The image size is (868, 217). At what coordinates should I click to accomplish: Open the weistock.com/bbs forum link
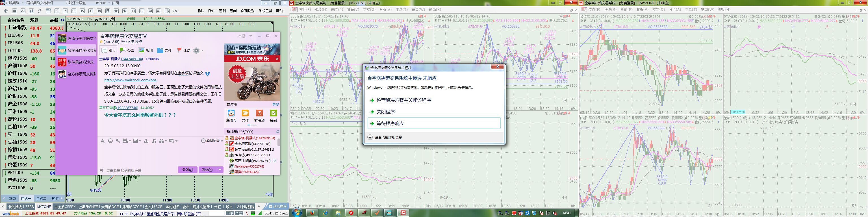(x=130, y=80)
